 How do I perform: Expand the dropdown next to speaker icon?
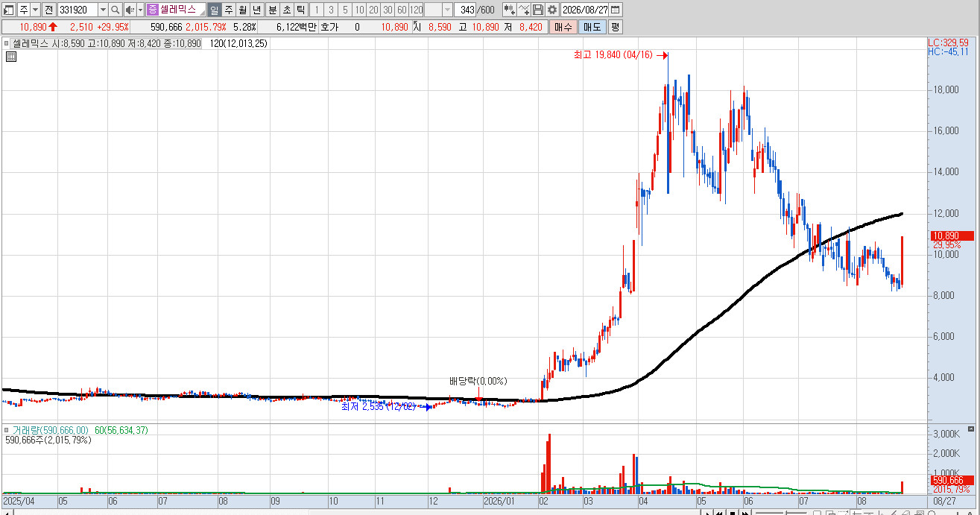[139, 10]
